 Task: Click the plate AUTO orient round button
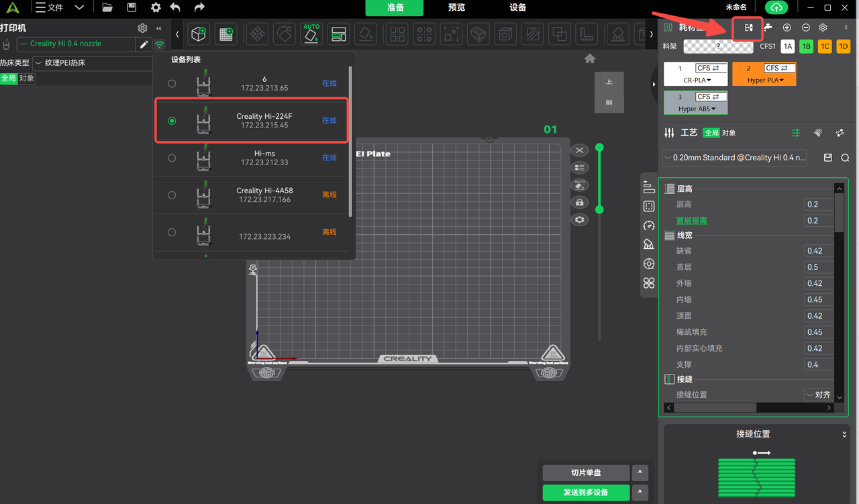(x=579, y=185)
